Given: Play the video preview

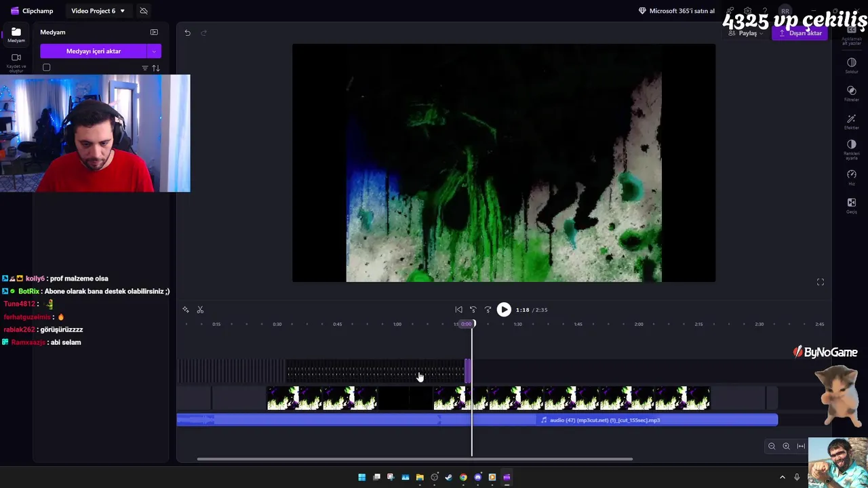Looking at the screenshot, I should 504,310.
